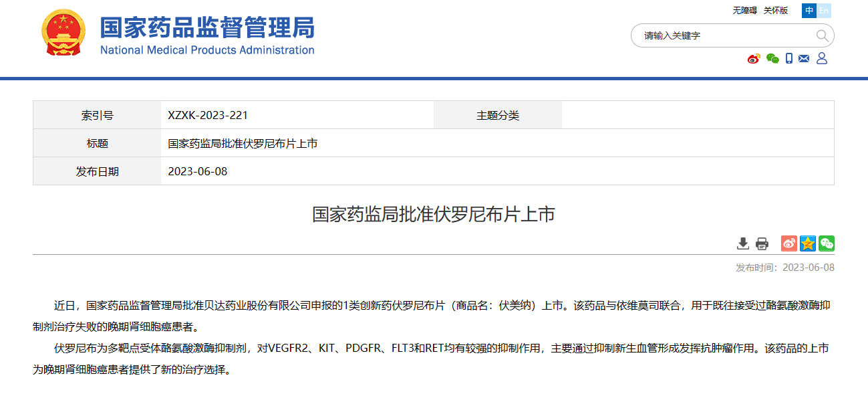Screen dimensions: 868x402
Task: Open the 无障碍 accessibility link
Action: point(744,11)
